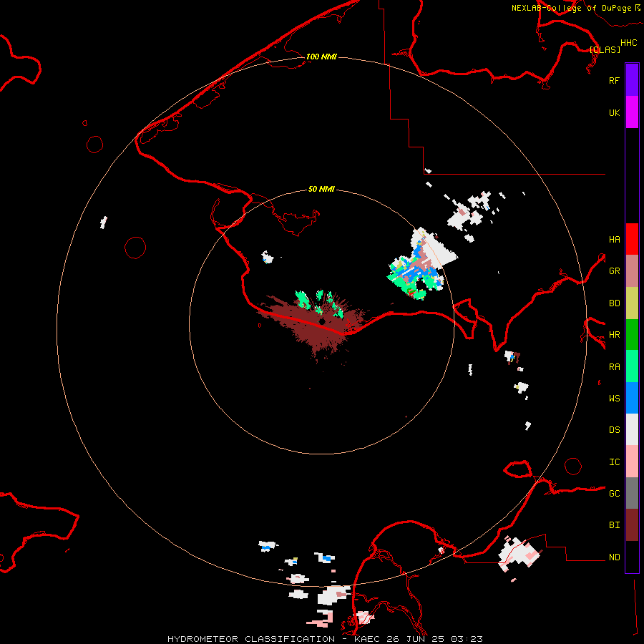
Task: Click the "RA" legend label
Action: point(614,367)
